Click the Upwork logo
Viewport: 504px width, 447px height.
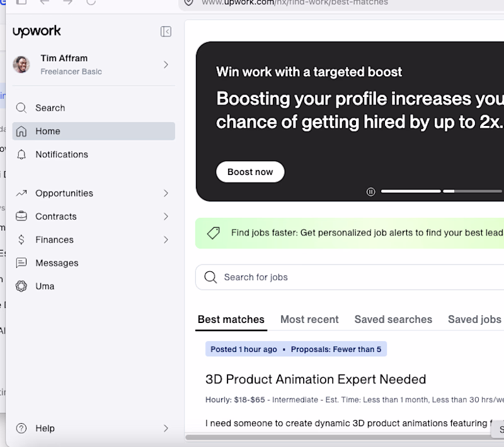[x=37, y=31]
